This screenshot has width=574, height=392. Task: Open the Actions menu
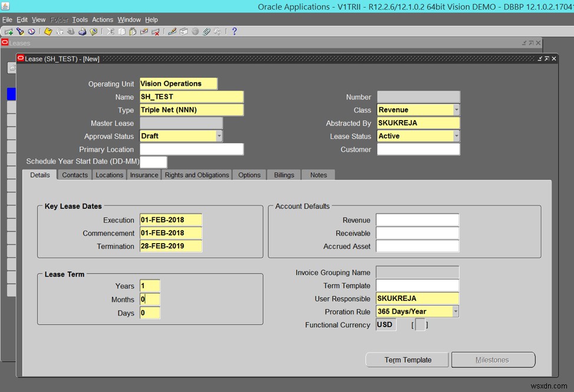[103, 19]
